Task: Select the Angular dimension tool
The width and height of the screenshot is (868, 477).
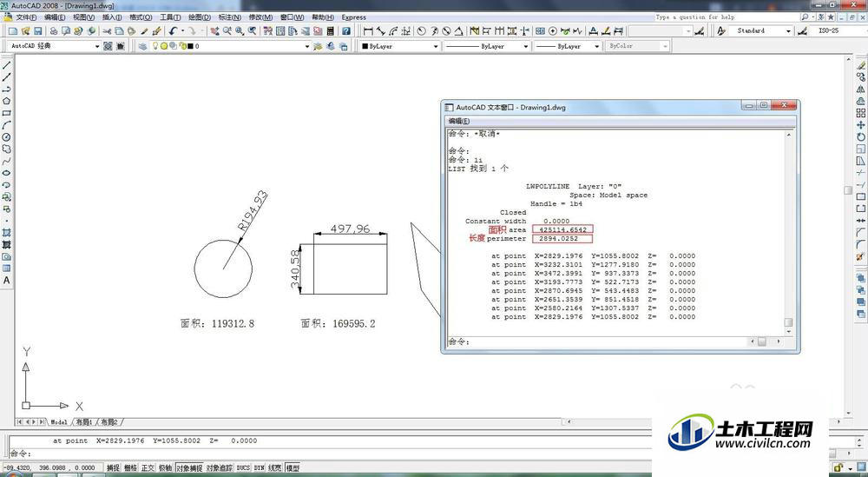Action: coord(459,31)
